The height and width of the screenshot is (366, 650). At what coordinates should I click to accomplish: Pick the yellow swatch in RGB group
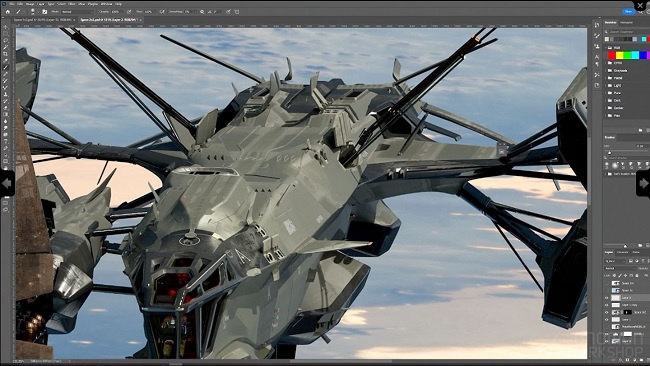pyautogui.click(x=619, y=55)
